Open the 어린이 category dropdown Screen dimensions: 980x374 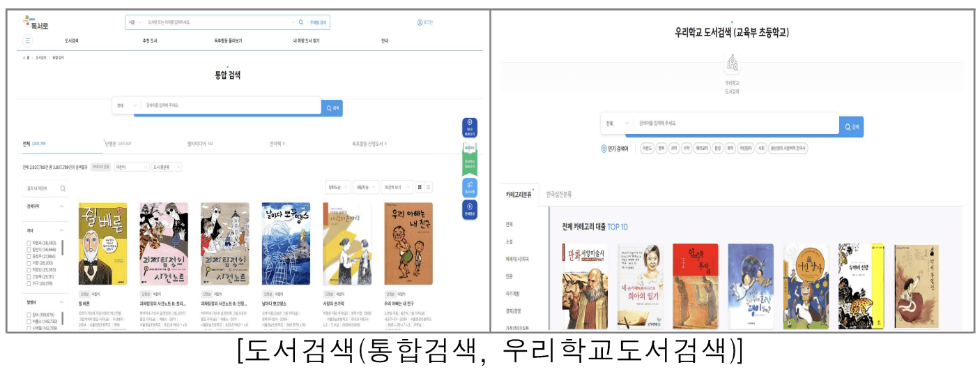132,167
